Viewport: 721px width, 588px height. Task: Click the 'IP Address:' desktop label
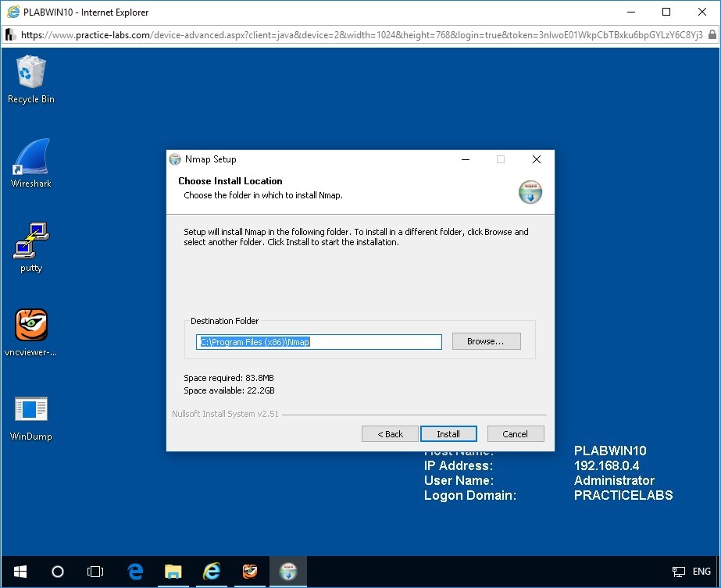tap(459, 465)
